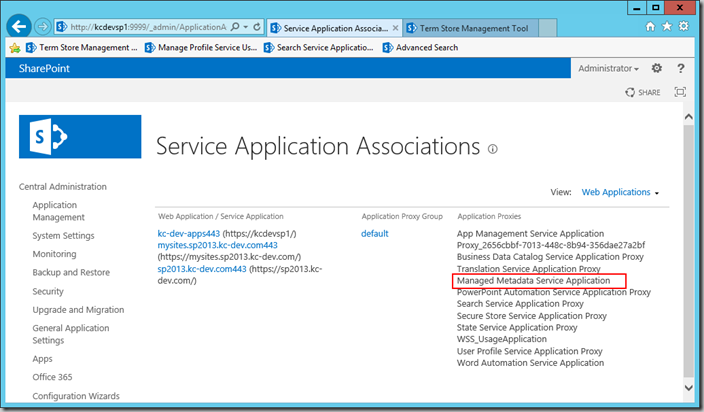Screen dimensions: 704x412
Task: Click Business Data Catalog Service Application Proxy
Action: pyautogui.click(x=550, y=257)
